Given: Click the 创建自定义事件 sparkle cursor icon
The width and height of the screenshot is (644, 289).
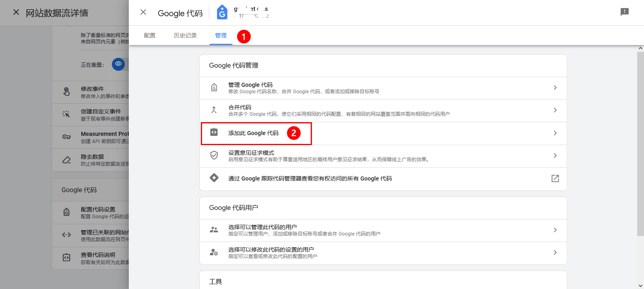Looking at the screenshot, I should click(66, 114).
